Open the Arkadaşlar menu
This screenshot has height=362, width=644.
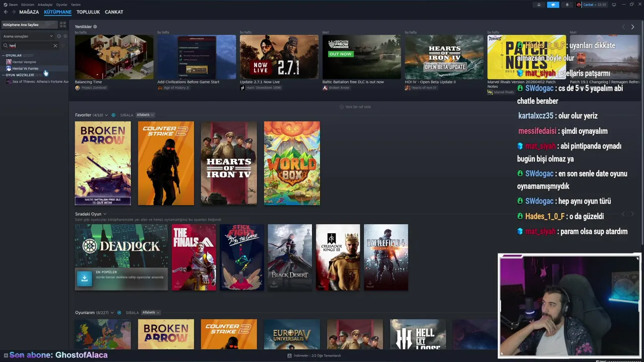45,5
